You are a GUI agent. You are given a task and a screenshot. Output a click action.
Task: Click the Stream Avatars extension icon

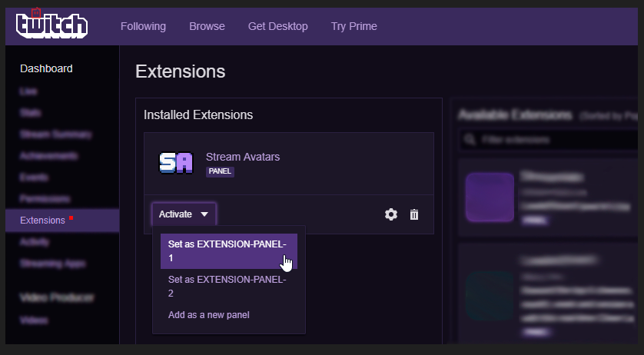[x=176, y=163]
